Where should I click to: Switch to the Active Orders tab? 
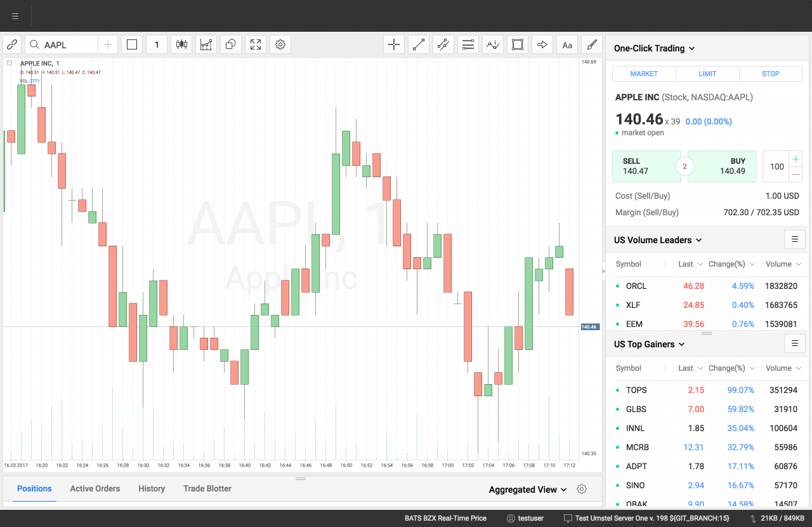(x=95, y=488)
